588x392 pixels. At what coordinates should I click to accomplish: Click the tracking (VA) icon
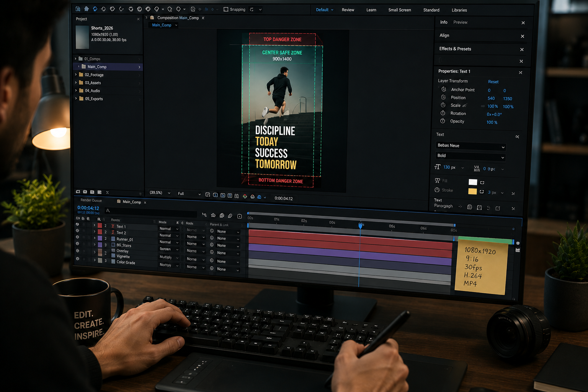(x=477, y=168)
